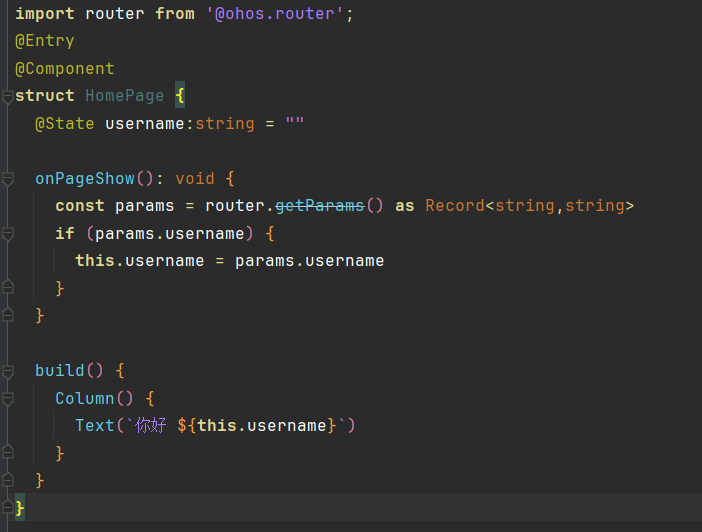Viewport: 702px width, 532px height.
Task: Click the struct keyword
Action: pos(45,96)
